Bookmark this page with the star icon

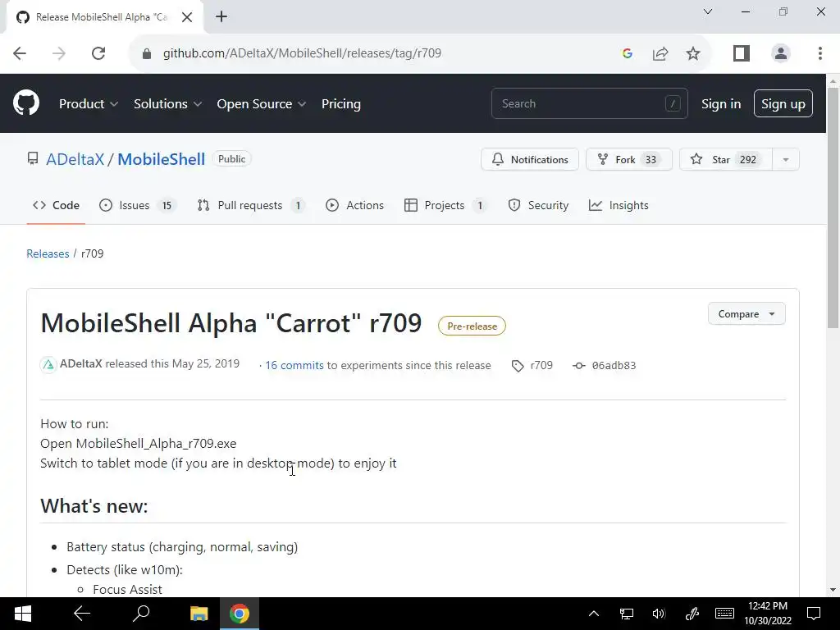tap(692, 53)
